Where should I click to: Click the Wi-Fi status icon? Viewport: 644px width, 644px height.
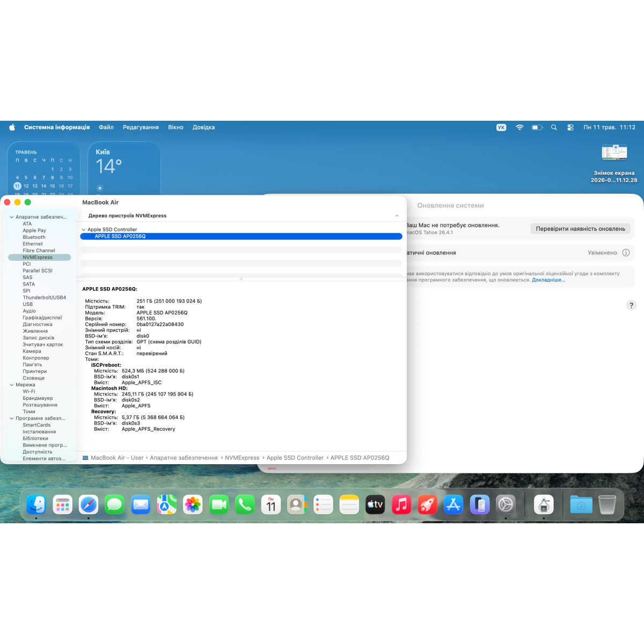coord(519,127)
